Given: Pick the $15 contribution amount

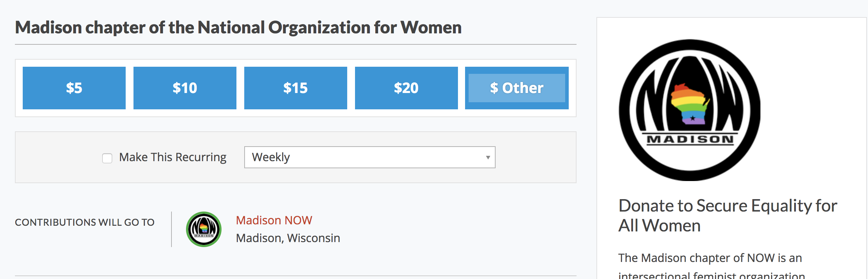Looking at the screenshot, I should 296,88.
